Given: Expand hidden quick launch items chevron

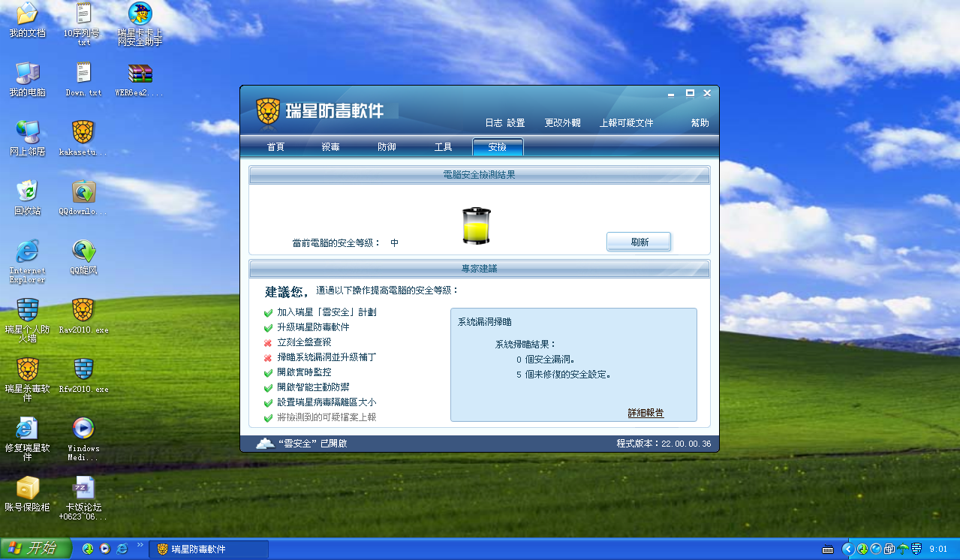Looking at the screenshot, I should (139, 545).
